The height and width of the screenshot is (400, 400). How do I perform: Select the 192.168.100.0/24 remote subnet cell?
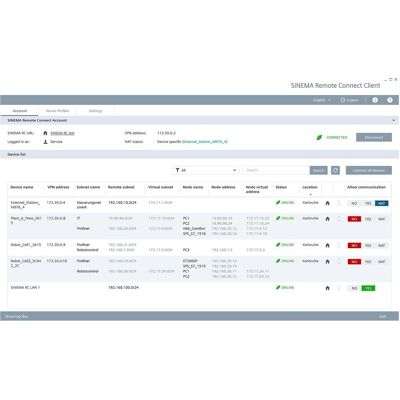pos(123,287)
